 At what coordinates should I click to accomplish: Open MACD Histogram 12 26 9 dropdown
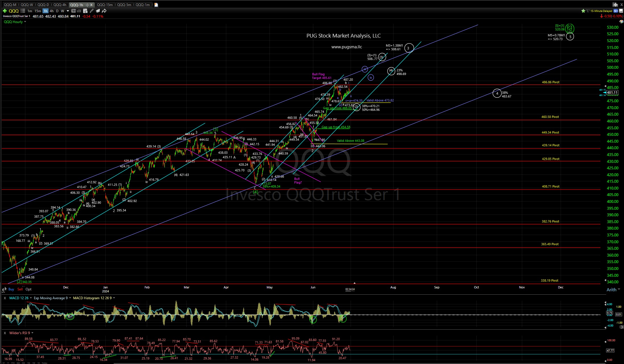[94, 298]
